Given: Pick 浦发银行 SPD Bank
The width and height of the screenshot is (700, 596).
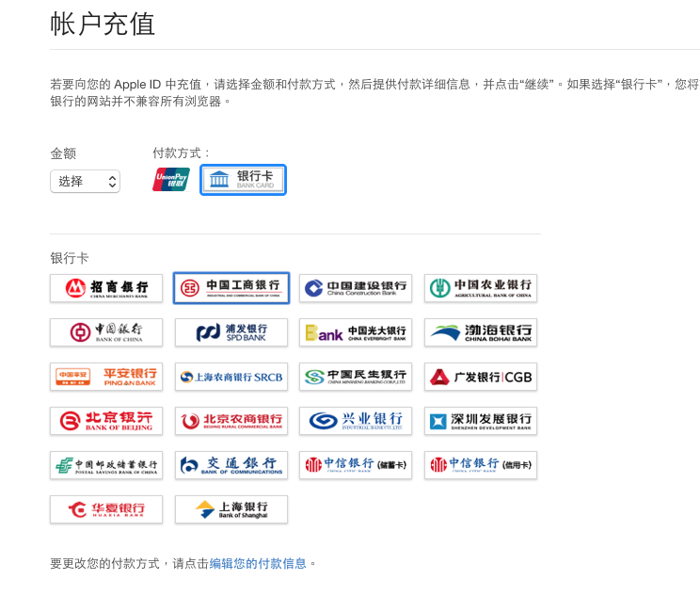Looking at the screenshot, I should click(x=231, y=332).
